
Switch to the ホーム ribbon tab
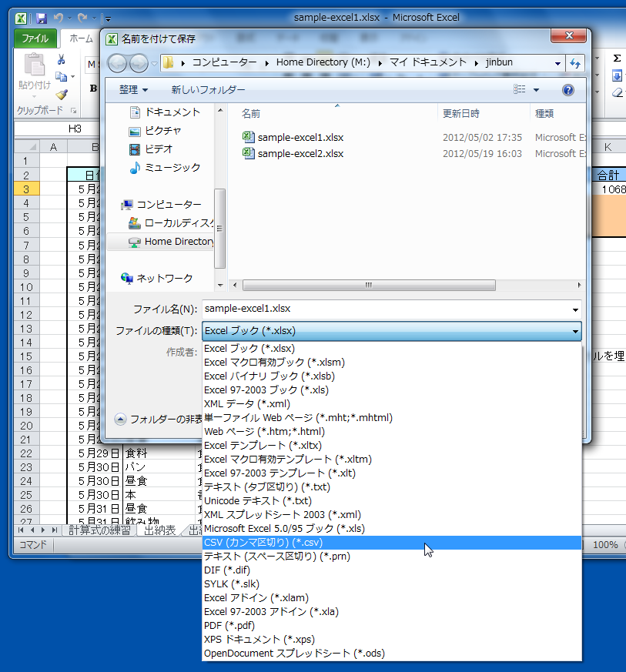click(81, 38)
